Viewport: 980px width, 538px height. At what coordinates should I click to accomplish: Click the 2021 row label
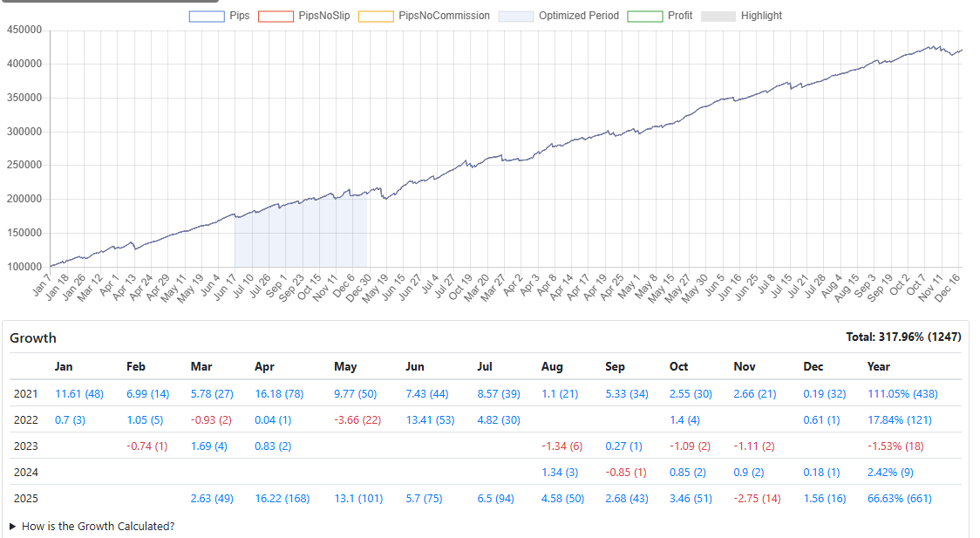coord(25,393)
